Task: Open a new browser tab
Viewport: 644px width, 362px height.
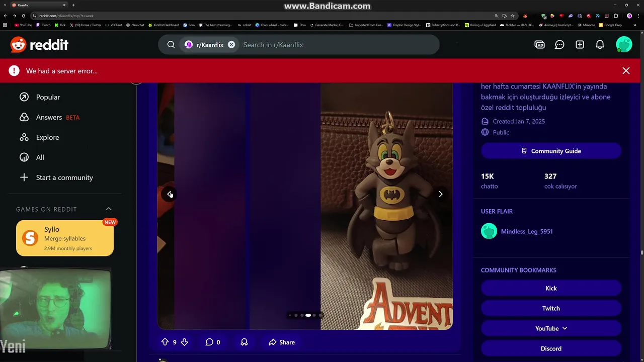Action: pyautogui.click(x=73, y=5)
